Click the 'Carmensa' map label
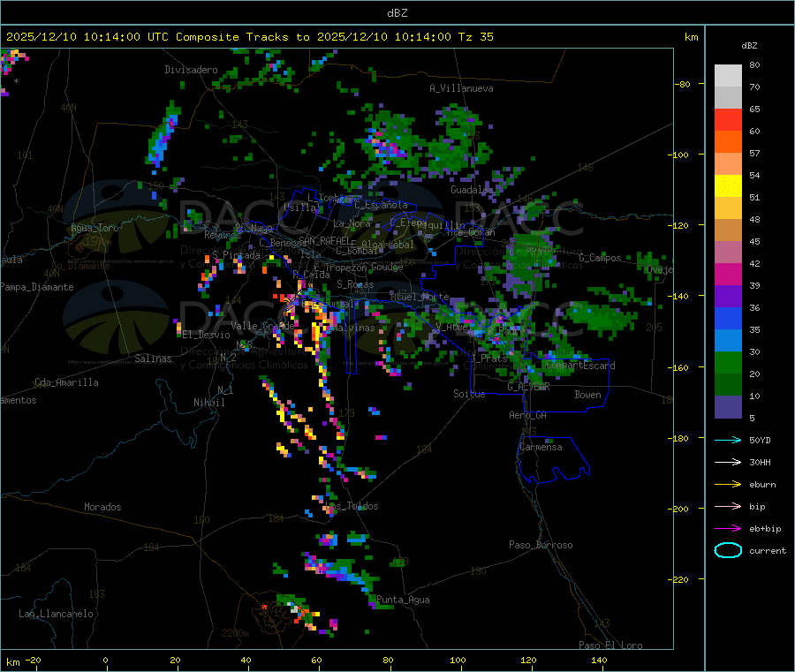795x672 pixels. (541, 447)
